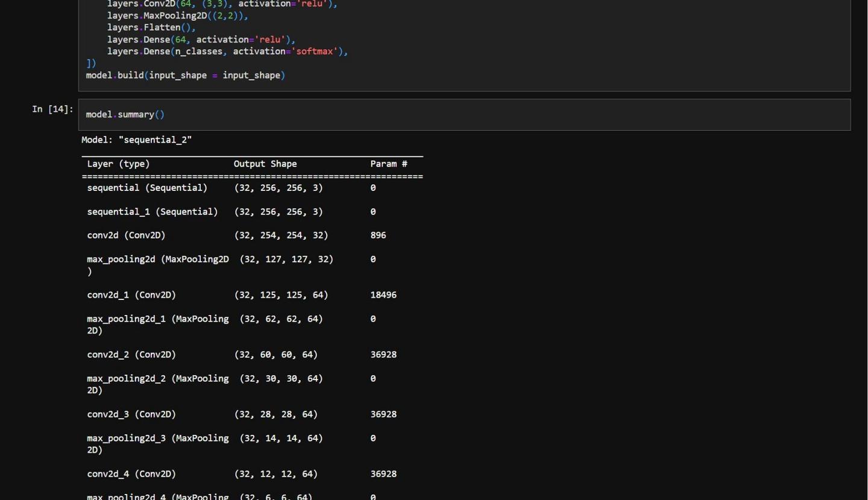Click the param count 18496

pyautogui.click(x=383, y=295)
